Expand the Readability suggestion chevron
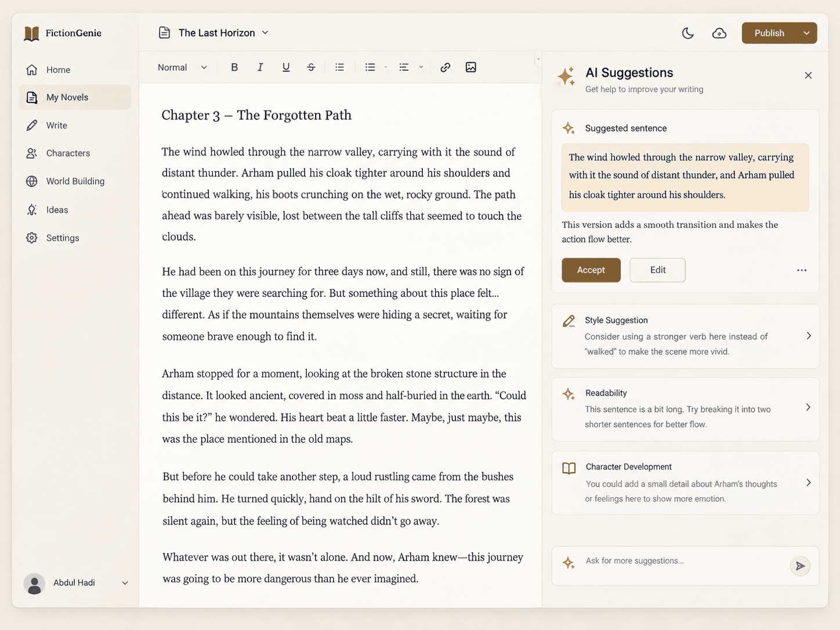The image size is (840, 630). tap(808, 407)
